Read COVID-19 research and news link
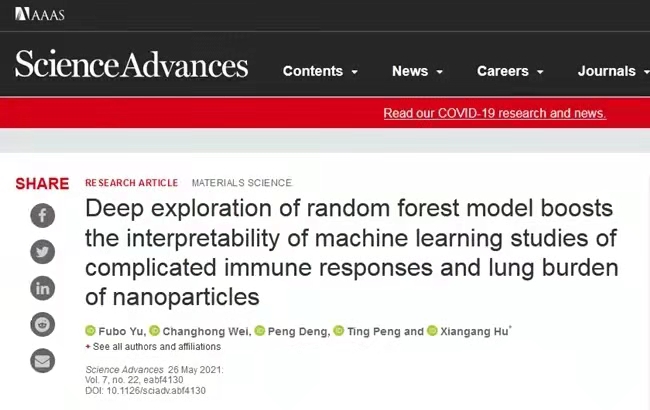The width and height of the screenshot is (650, 410). 494,113
